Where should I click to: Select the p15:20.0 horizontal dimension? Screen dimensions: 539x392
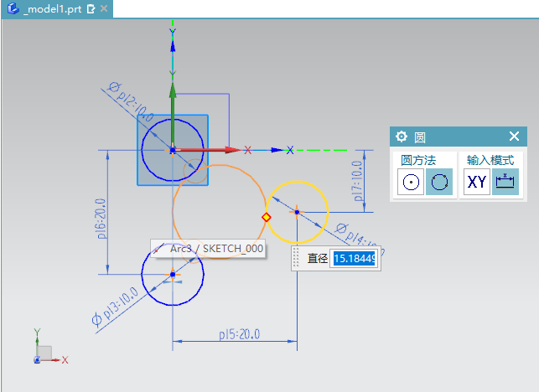[x=240, y=334]
